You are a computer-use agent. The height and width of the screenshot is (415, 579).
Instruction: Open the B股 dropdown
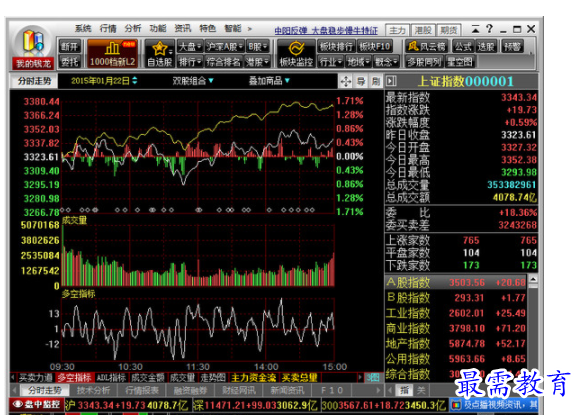(x=257, y=47)
